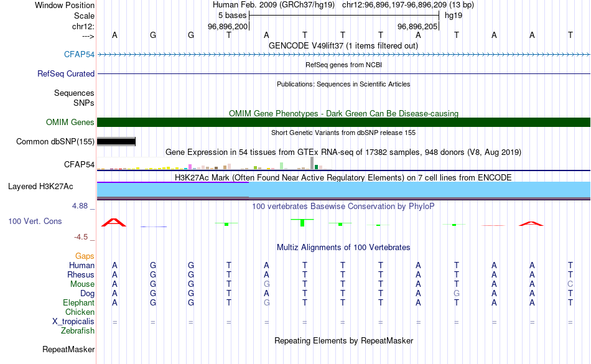Click the black Common dbSNP variant item

[116, 142]
